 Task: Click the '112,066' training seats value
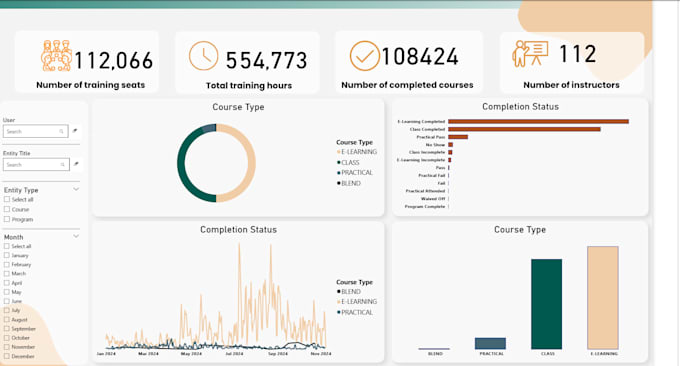(x=114, y=60)
